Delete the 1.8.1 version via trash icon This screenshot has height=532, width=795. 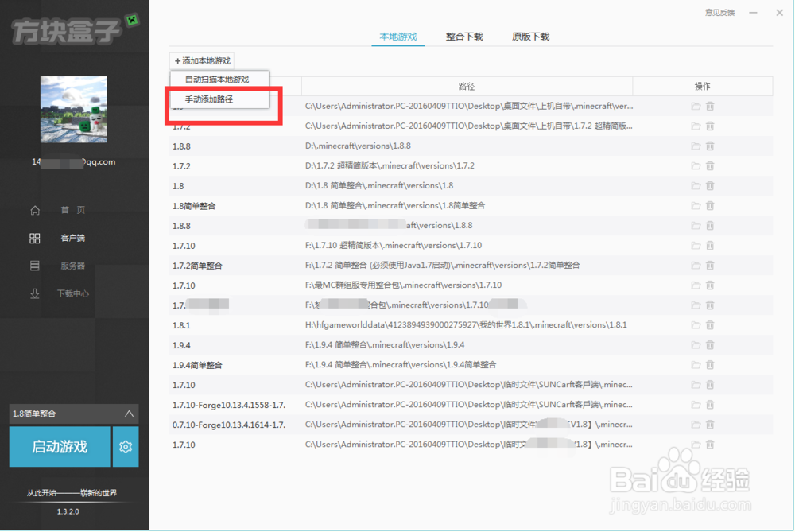point(710,324)
